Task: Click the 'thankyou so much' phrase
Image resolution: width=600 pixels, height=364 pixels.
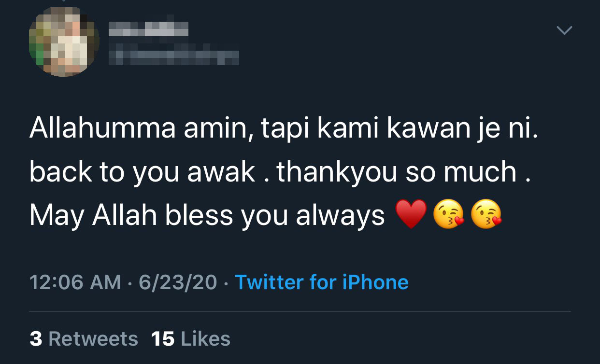Action: (x=397, y=172)
